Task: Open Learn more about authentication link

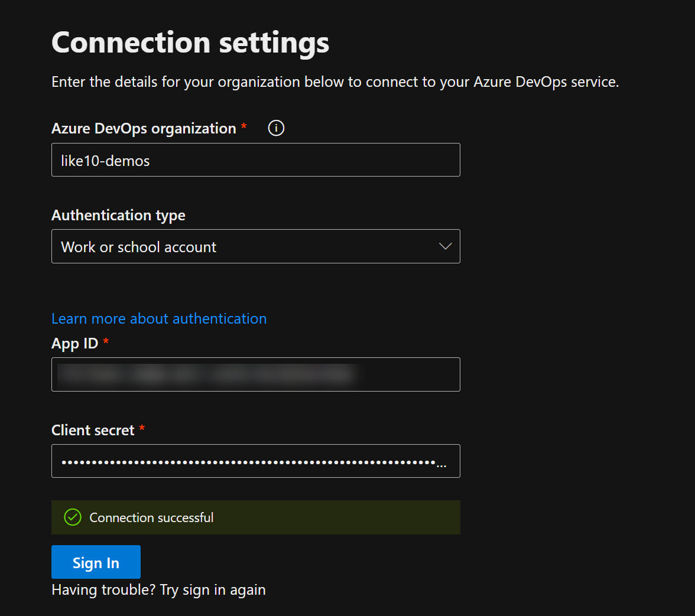Action: [x=159, y=319]
